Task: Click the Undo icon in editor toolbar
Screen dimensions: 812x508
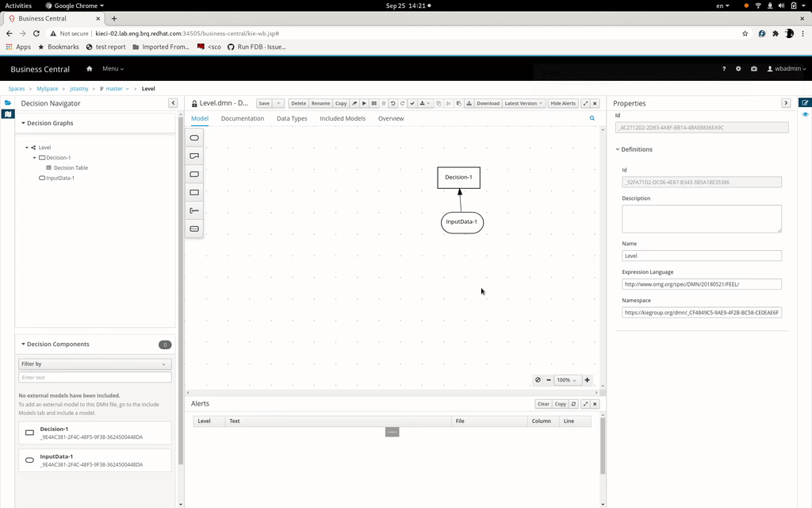Action: pyautogui.click(x=393, y=103)
